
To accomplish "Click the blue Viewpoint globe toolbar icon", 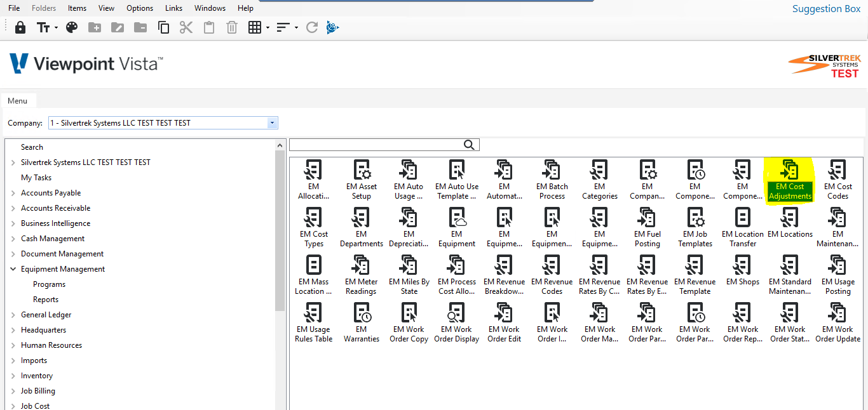I will pyautogui.click(x=332, y=27).
